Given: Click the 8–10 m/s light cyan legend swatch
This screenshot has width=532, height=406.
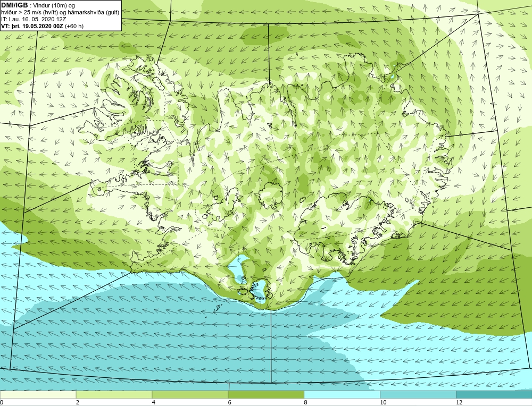Looking at the screenshot, I should 342,394.
